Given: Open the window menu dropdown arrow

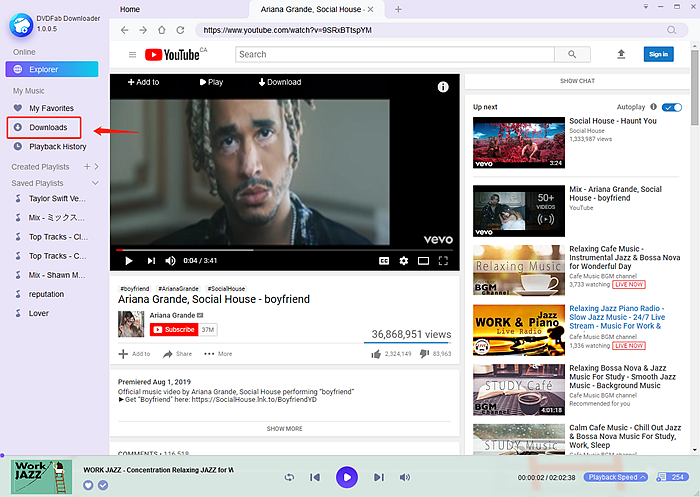Looking at the screenshot, I should pyautogui.click(x=646, y=7).
